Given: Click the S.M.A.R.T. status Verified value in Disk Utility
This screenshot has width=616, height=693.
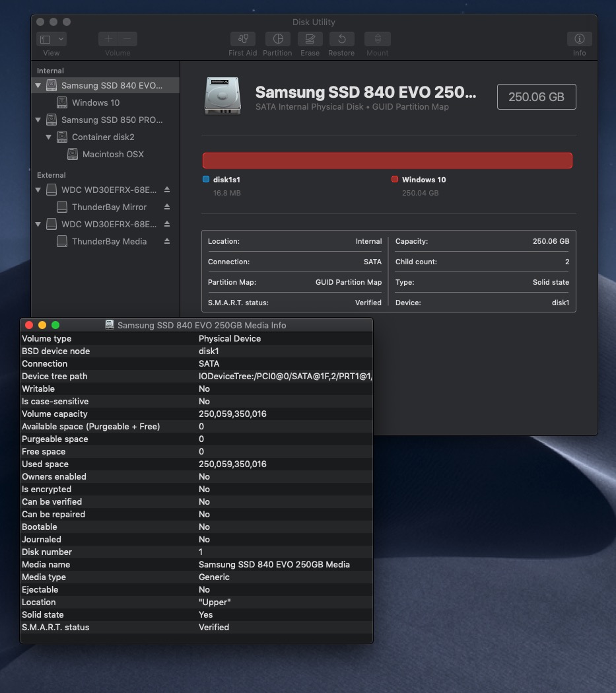Looking at the screenshot, I should (x=368, y=303).
